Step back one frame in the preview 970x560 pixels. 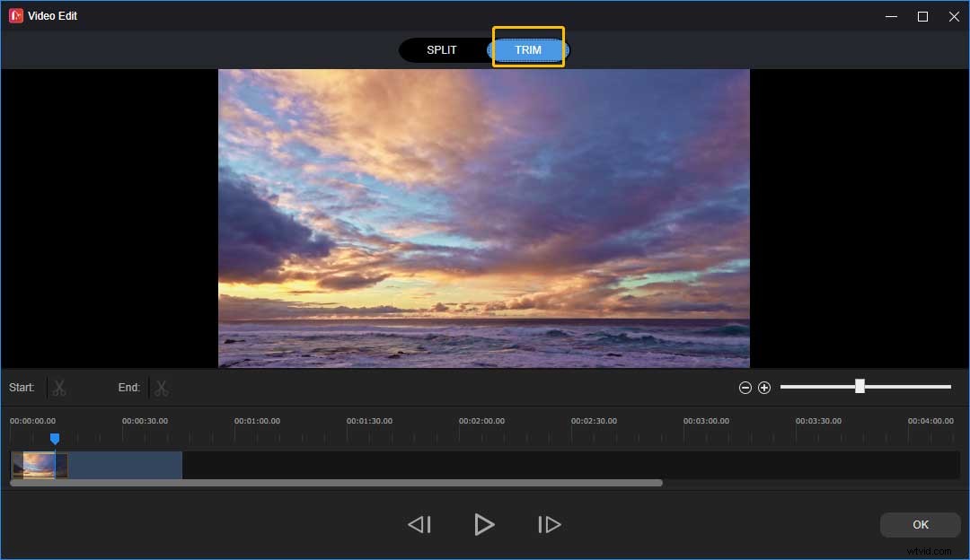419,524
